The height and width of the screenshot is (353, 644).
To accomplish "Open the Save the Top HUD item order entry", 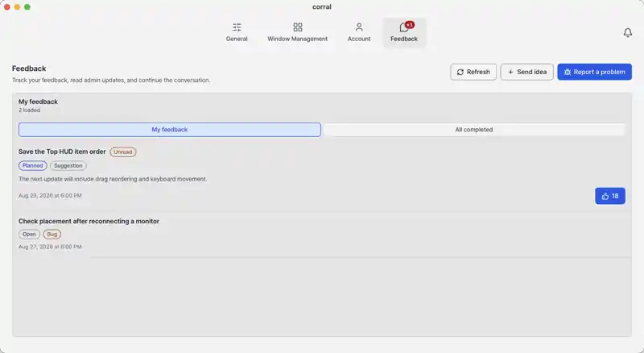I will pyautogui.click(x=62, y=152).
